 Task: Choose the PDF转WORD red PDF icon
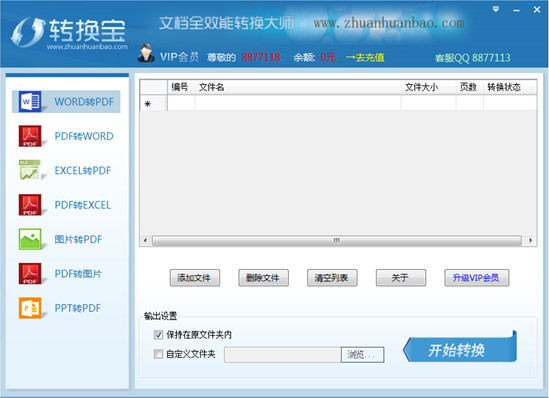[x=30, y=136]
